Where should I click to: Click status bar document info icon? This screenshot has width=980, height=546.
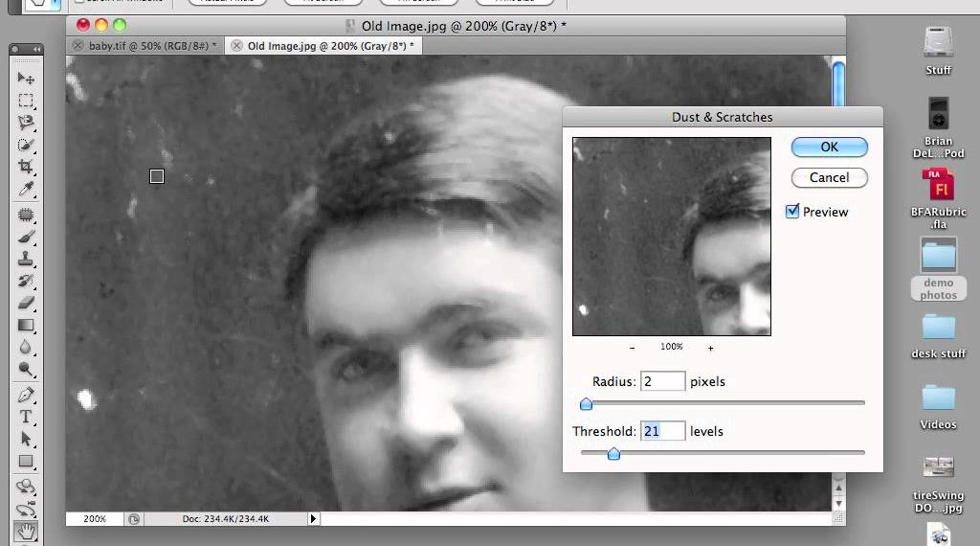tap(134, 518)
